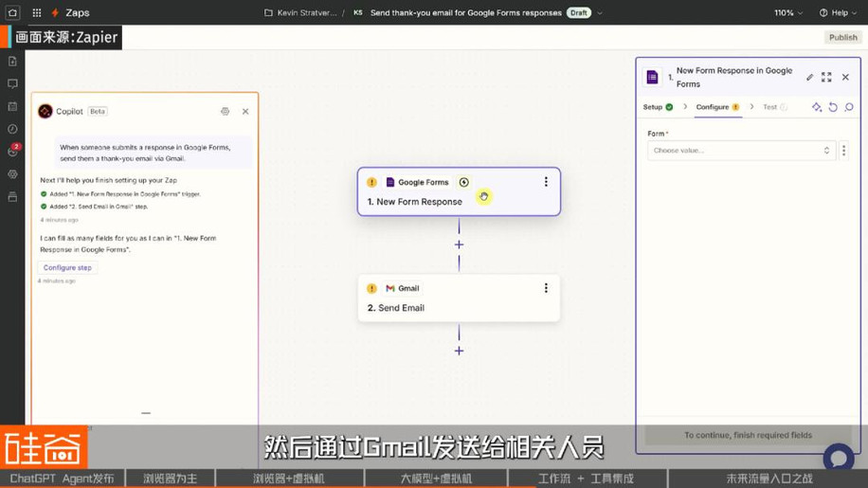The height and width of the screenshot is (488, 868).
Task: Open the Form 'Choose value' dropdown
Action: click(740, 151)
